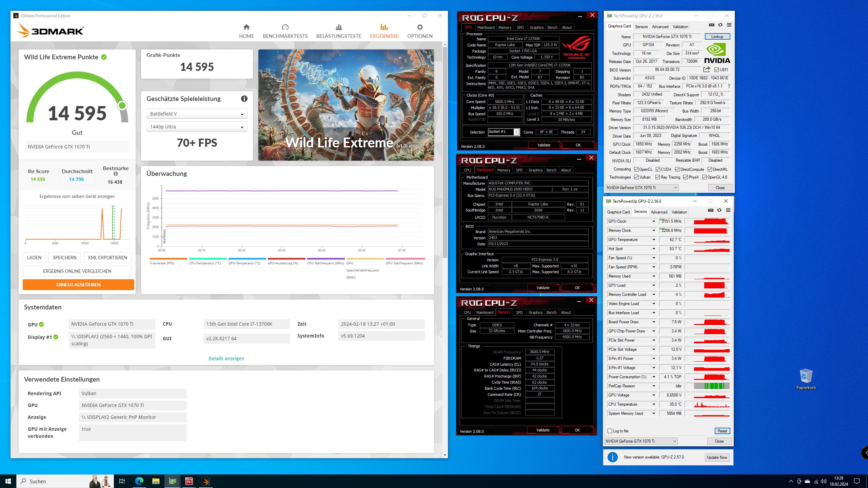Click XML EXPORTIEREN button
Screen dimensions: 868x488
coord(107,258)
